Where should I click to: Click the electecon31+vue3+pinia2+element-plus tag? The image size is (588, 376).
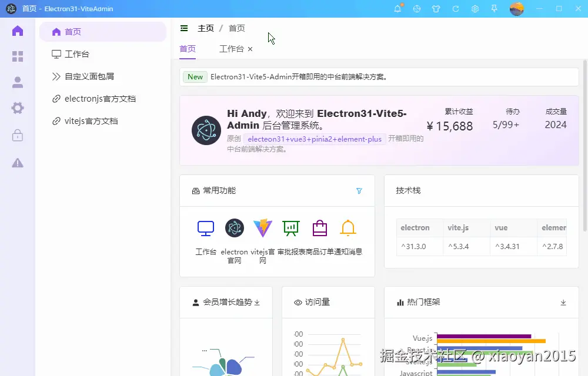tap(315, 139)
